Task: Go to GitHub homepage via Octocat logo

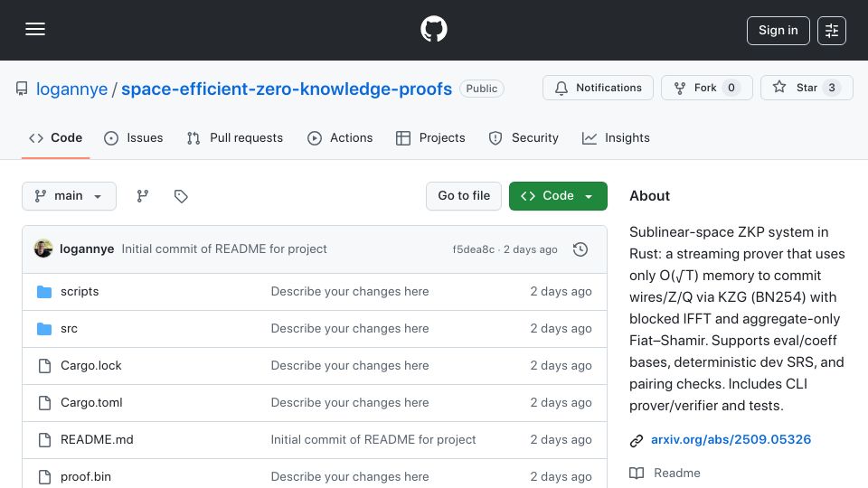Action: click(x=433, y=29)
